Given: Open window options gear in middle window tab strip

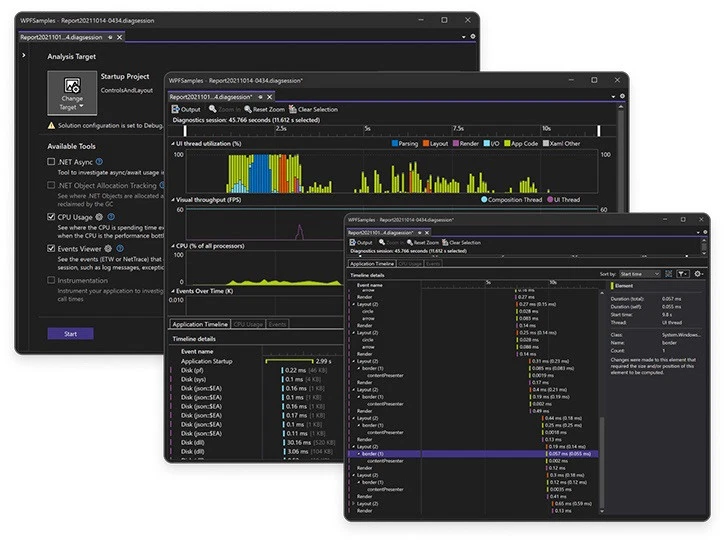Looking at the screenshot, I should point(622,96).
